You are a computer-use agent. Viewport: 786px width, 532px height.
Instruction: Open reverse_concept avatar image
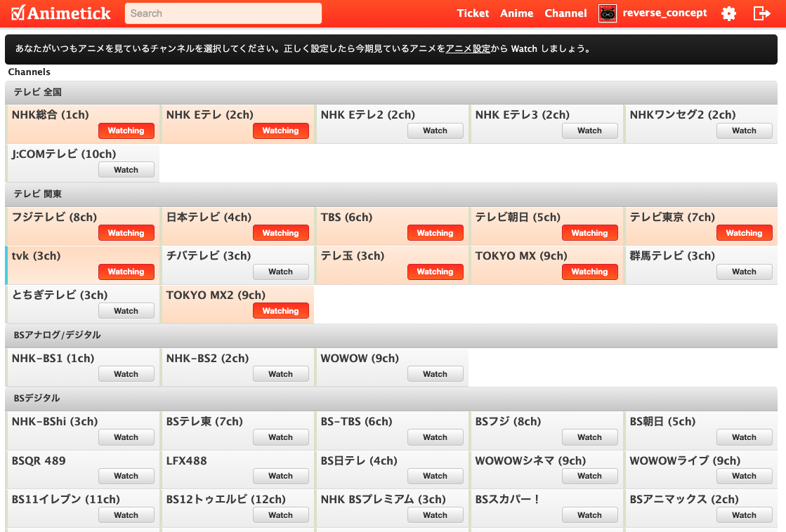click(x=608, y=13)
